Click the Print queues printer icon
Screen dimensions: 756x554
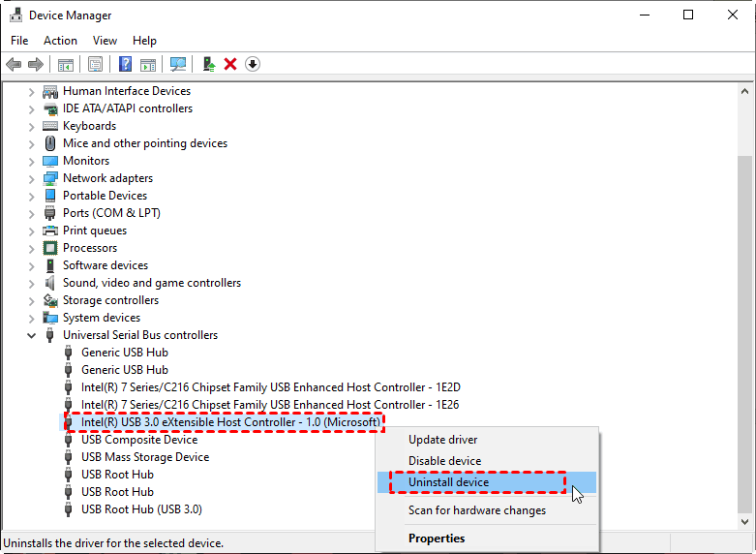point(50,231)
